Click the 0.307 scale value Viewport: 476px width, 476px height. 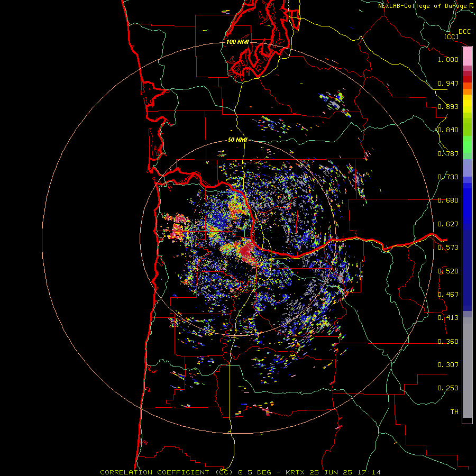448,365
